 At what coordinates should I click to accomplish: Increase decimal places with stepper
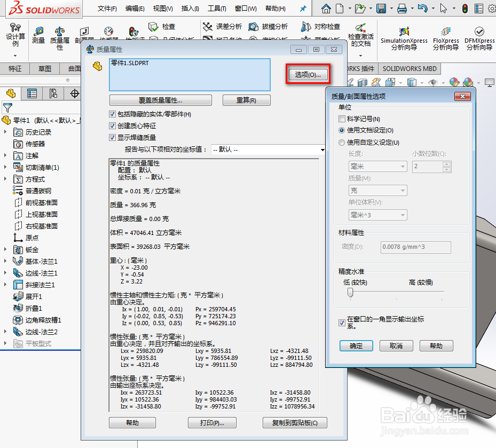coord(446,164)
